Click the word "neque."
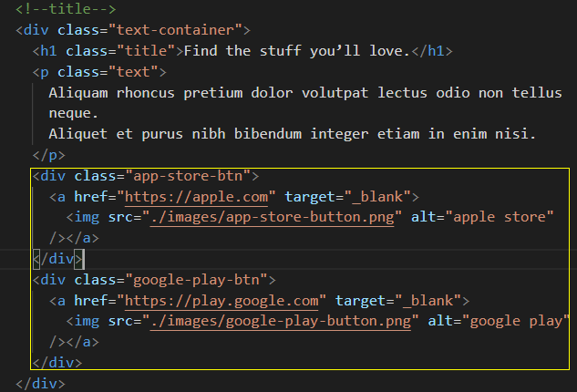This screenshot has height=392, width=577. [74, 113]
